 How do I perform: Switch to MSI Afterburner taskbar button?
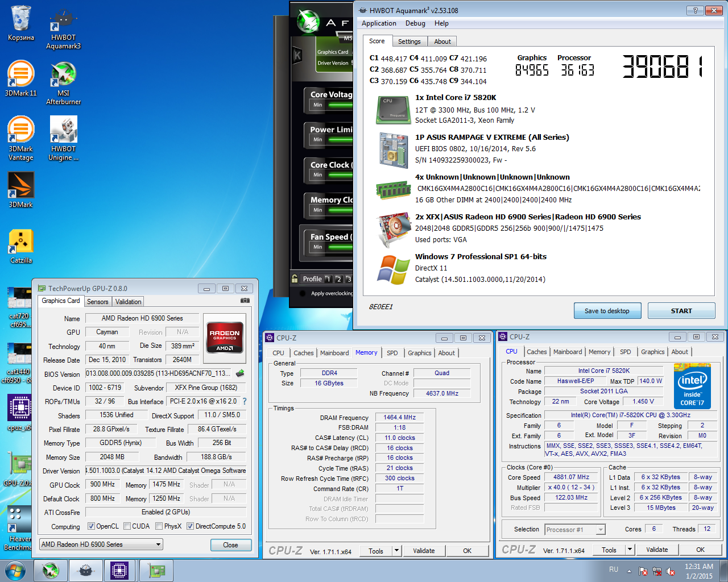point(51,571)
